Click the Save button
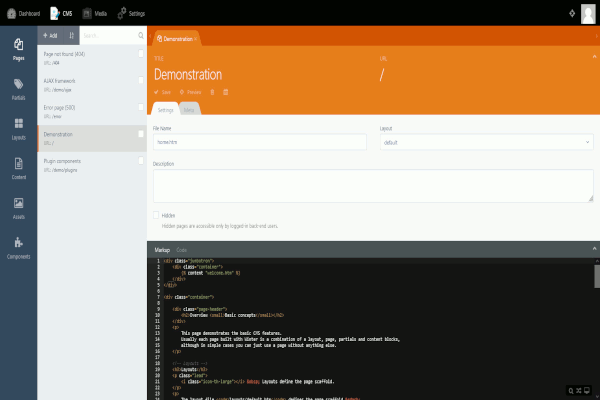 pos(164,91)
